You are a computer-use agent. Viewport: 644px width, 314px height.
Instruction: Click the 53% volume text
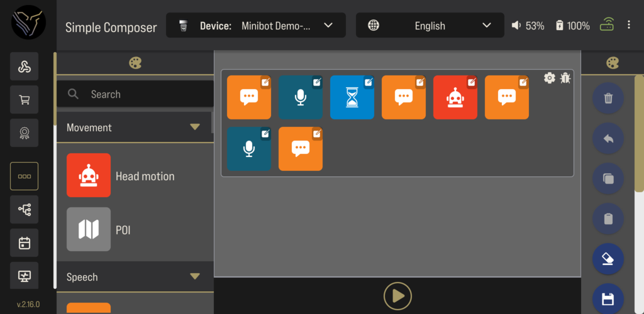pos(535,26)
